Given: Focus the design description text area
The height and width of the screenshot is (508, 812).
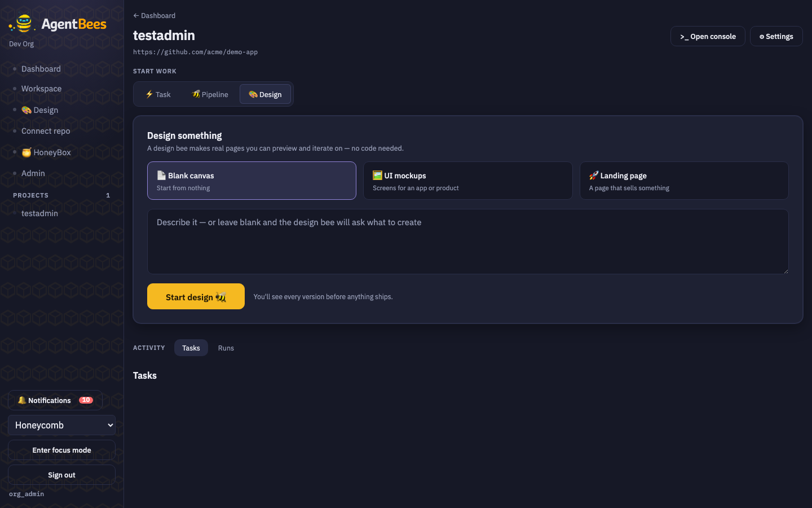Looking at the screenshot, I should tap(468, 242).
